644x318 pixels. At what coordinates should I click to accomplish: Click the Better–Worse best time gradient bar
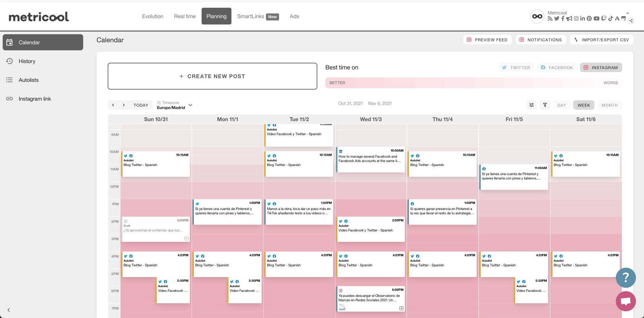point(473,83)
